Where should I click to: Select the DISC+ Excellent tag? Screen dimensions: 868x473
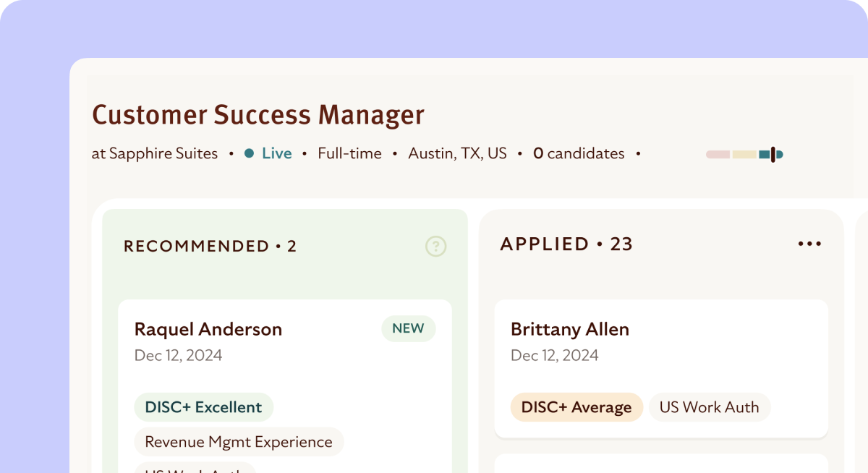[203, 407]
